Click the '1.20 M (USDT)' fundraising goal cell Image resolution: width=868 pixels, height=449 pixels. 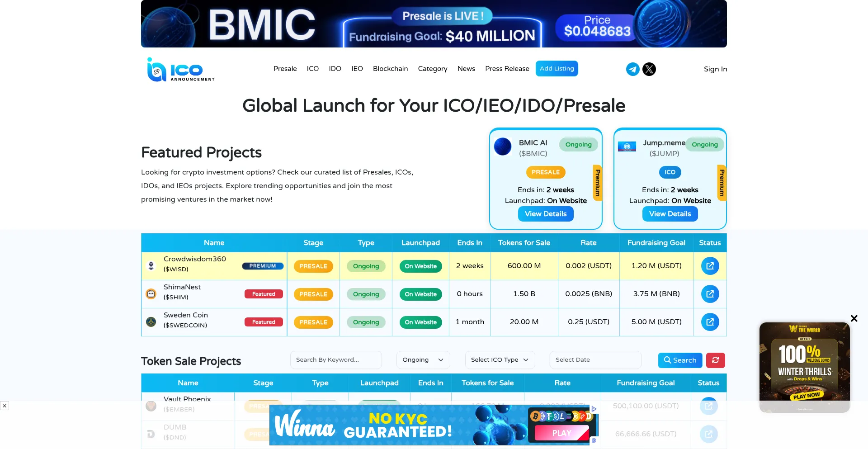(656, 266)
